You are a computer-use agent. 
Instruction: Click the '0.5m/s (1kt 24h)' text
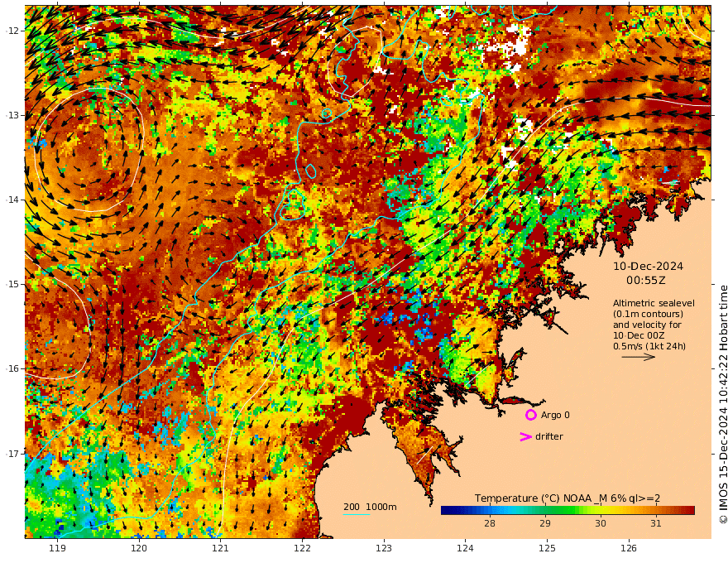[x=649, y=346]
